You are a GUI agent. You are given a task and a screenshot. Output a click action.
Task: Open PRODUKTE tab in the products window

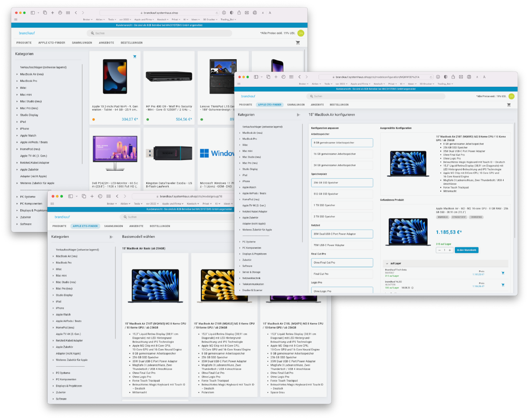click(24, 43)
